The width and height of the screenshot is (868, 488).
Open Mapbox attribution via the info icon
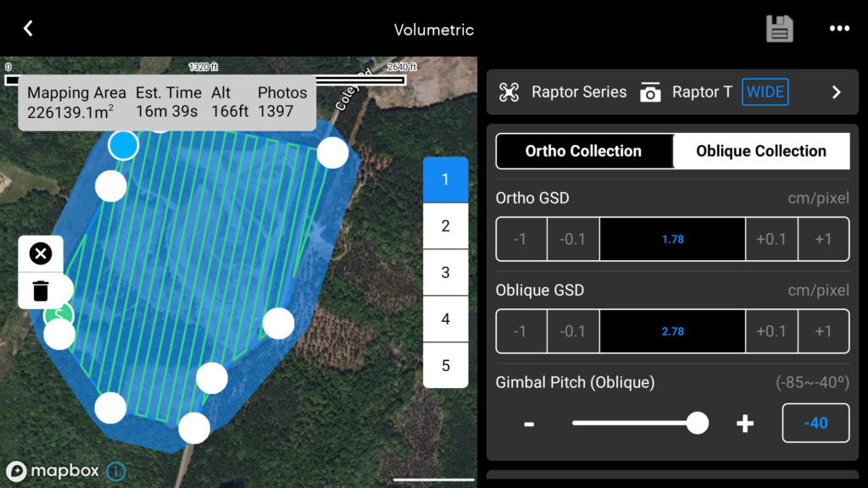coord(116,472)
